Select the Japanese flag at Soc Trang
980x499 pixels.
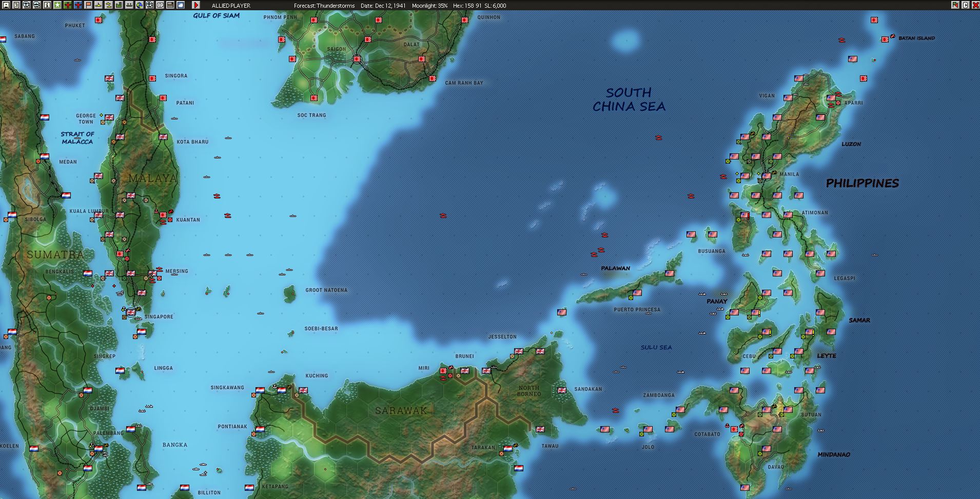click(314, 97)
